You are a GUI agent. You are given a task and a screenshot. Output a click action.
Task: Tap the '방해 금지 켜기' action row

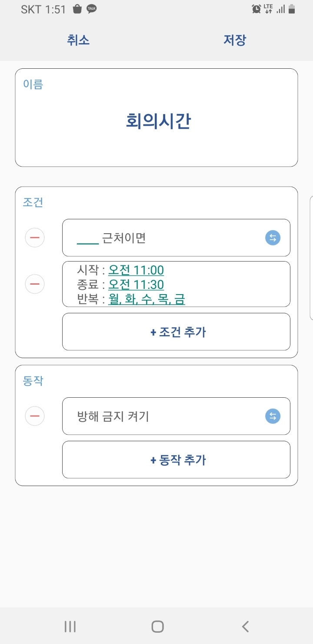165,416
